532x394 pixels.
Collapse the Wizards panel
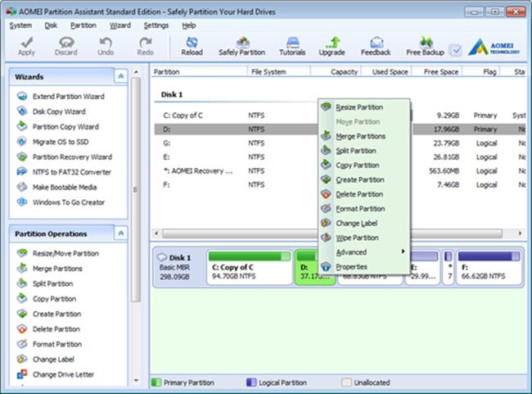(121, 76)
